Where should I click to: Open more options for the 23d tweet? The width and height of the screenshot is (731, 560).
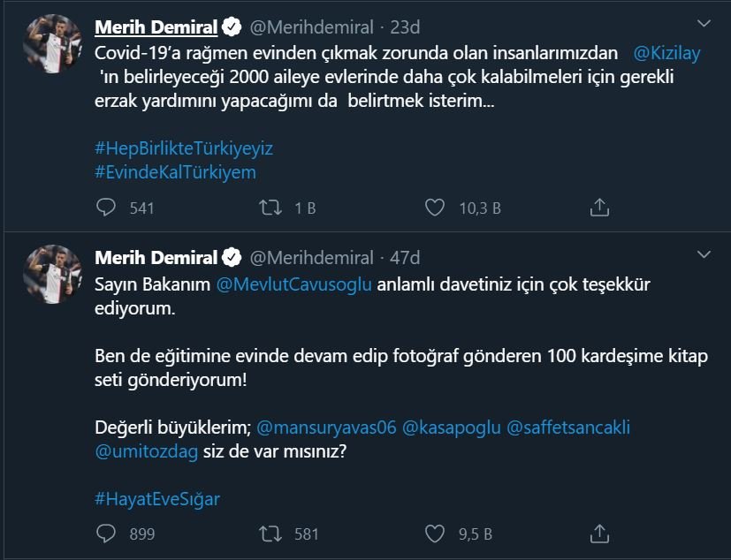[x=704, y=24]
